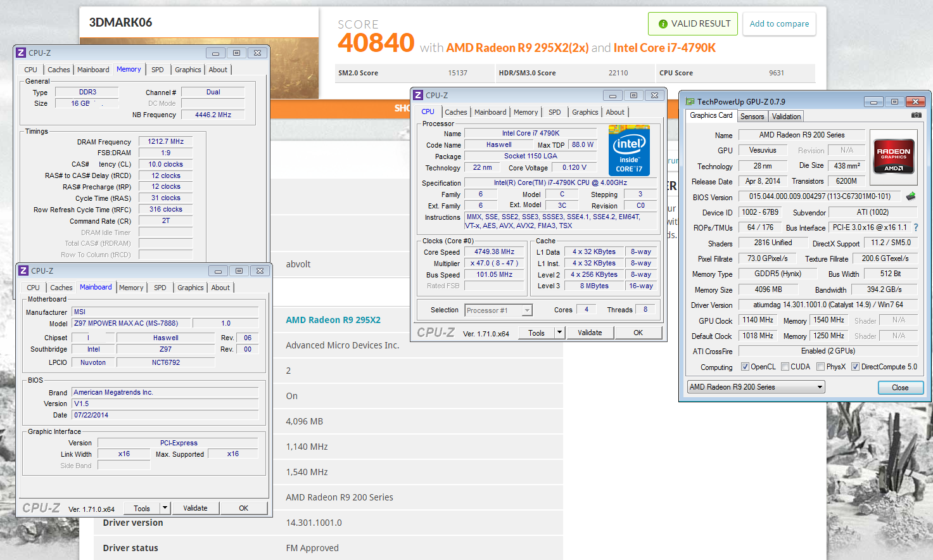Screen dimensions: 933x560
Task: Open AMD Radeon R9 295X2 details link
Action: click(x=333, y=320)
